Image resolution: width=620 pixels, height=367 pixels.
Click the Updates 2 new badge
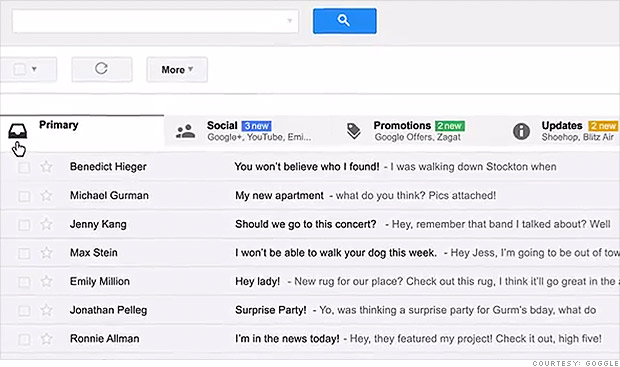click(603, 126)
